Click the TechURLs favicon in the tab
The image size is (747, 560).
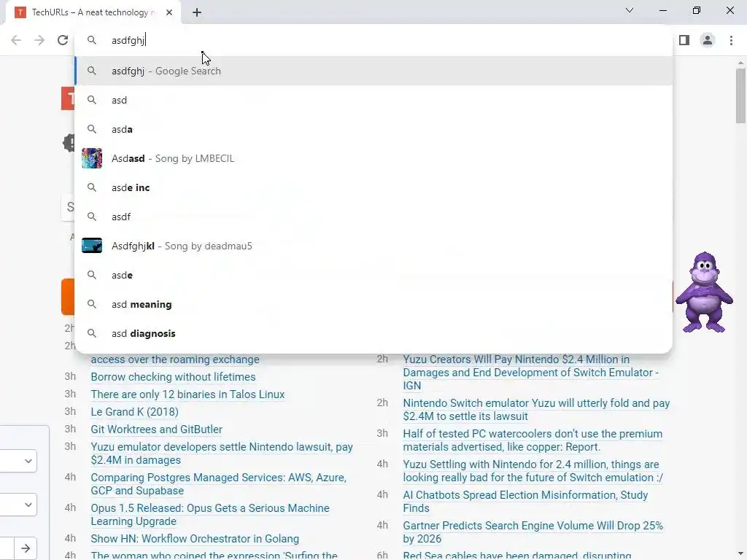coord(20,12)
